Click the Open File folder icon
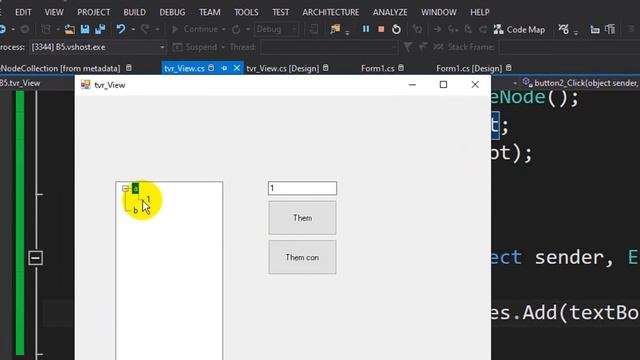The height and width of the screenshot is (360, 640). pos(70,29)
